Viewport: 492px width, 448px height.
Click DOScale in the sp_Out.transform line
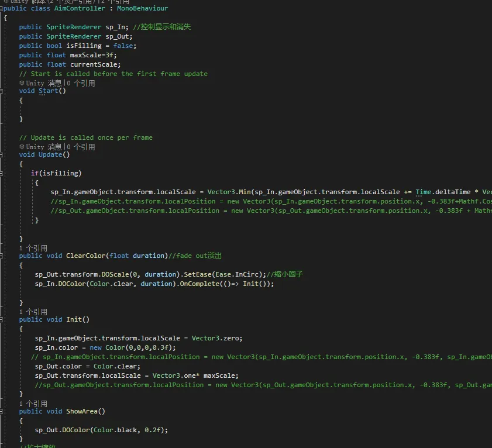point(115,274)
